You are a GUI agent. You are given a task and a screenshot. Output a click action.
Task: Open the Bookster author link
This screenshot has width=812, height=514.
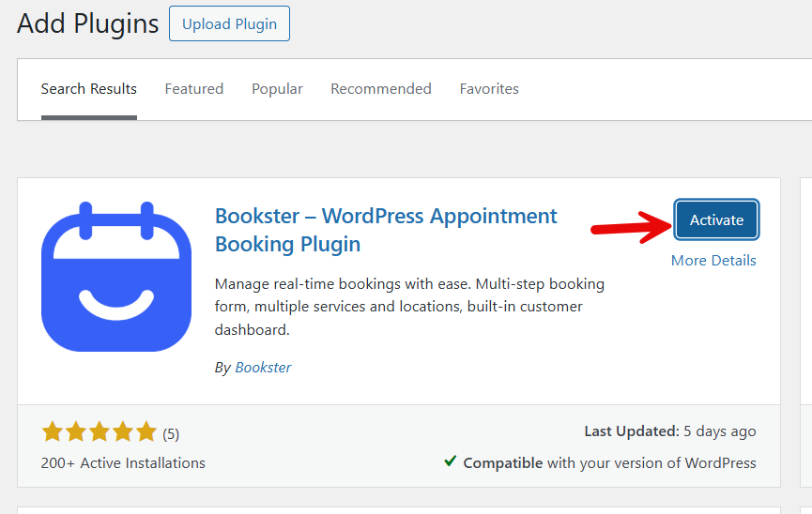(x=263, y=368)
